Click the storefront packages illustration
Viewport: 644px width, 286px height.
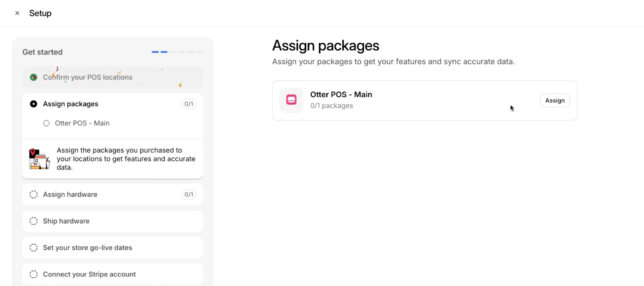[x=39, y=159]
